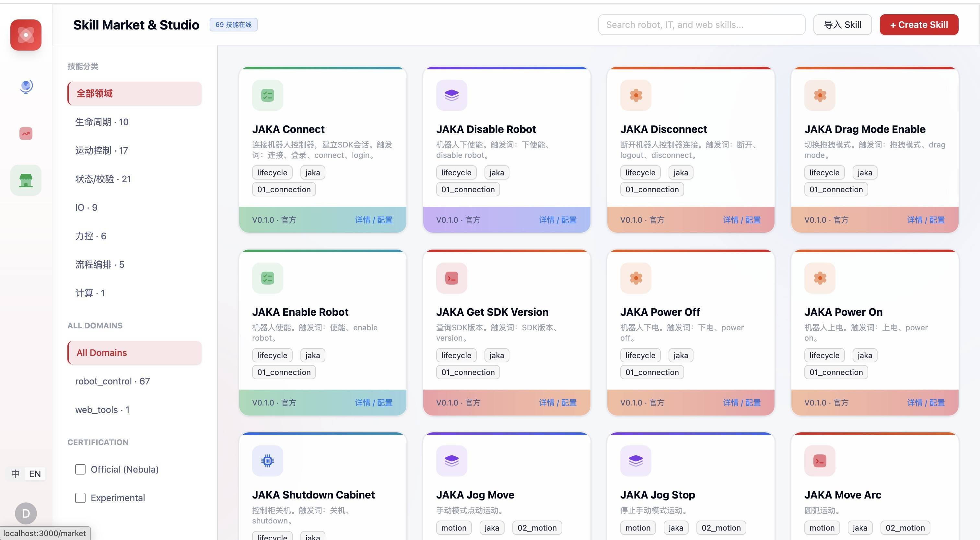Viewport: 980px width, 540px height.
Task: Check the Experimental certification checkbox
Action: tap(80, 498)
